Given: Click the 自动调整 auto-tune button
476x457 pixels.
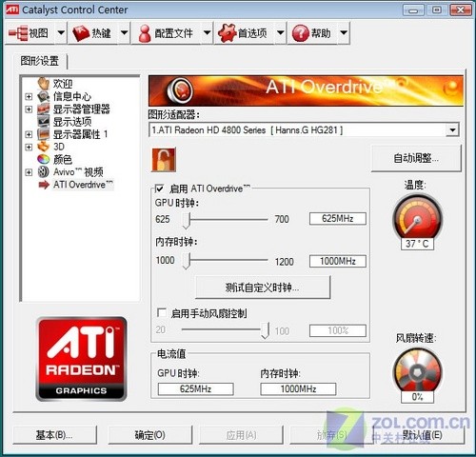Looking at the screenshot, I should pos(416,158).
